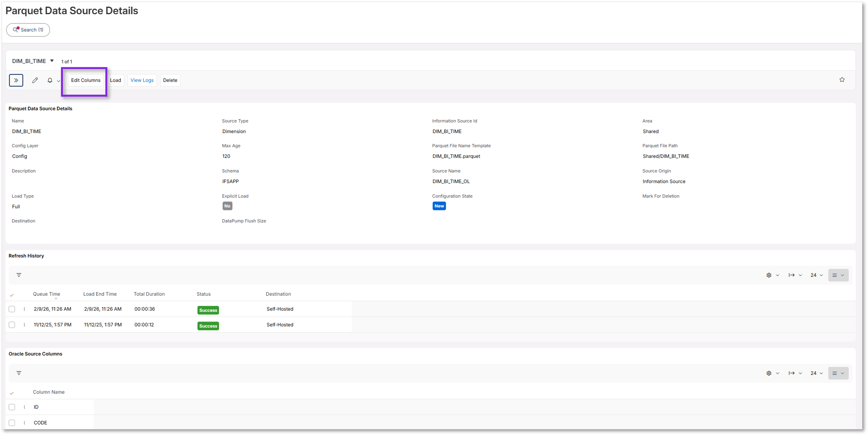Viewport: 868px width, 435px height.
Task: Open row menu for the CODE column
Action: (x=24, y=423)
